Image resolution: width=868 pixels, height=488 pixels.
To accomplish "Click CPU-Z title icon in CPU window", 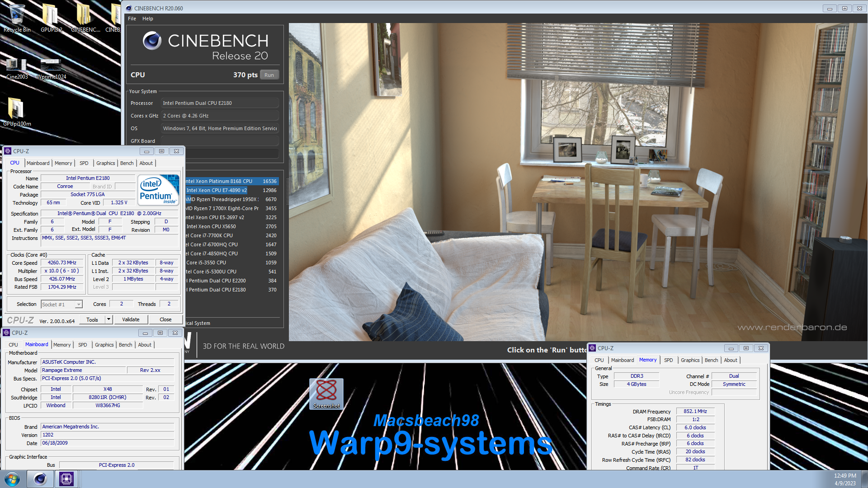I will pyautogui.click(x=8, y=151).
